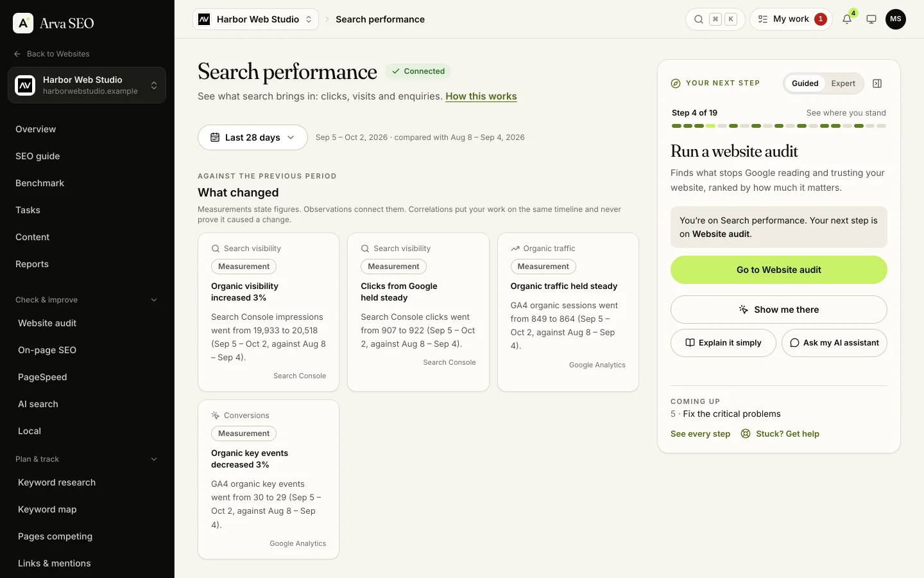Open the Organic key events decreased 3% card
The image size is (924, 578).
[268, 479]
